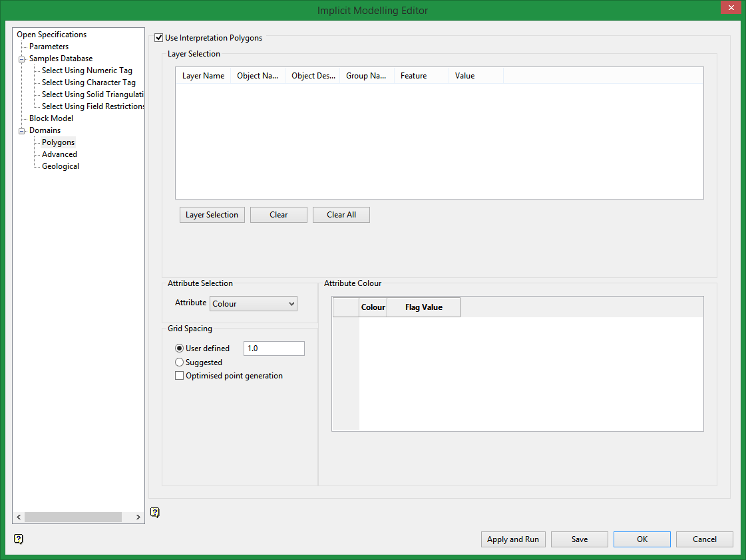Select Open Specifications at the tree root

click(52, 35)
